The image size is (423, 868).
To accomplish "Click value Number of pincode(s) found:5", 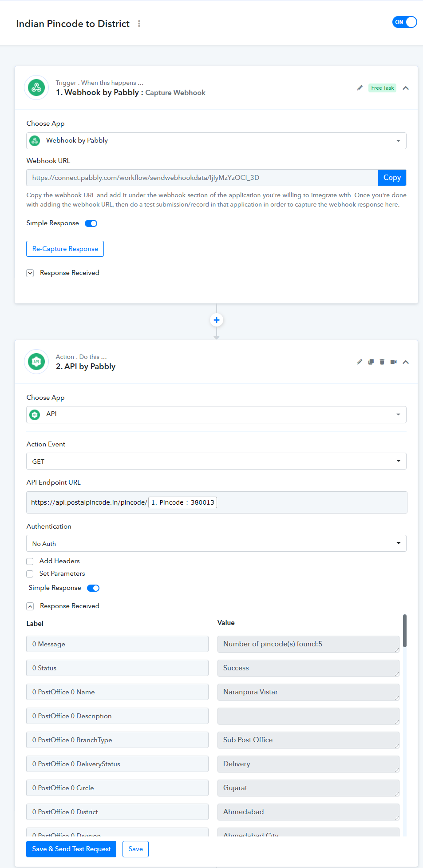I will click(x=308, y=644).
